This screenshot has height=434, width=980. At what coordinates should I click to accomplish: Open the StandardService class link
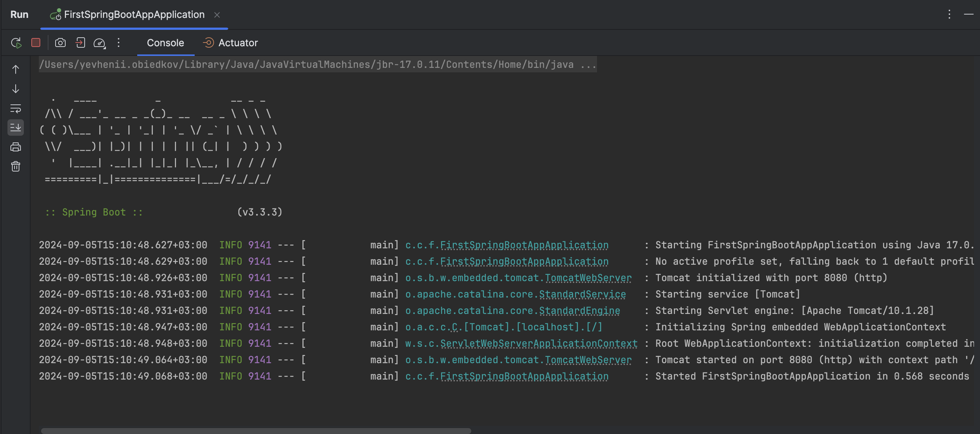(x=582, y=294)
